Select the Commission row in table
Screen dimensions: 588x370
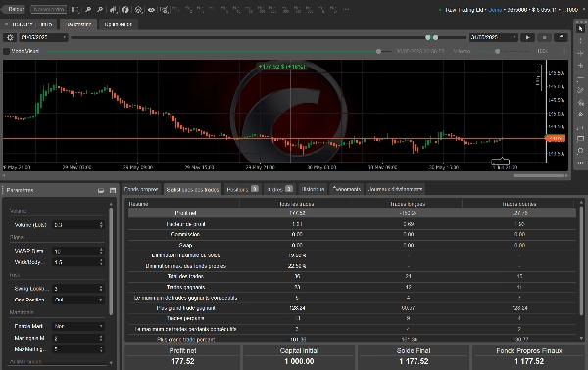[x=352, y=235]
